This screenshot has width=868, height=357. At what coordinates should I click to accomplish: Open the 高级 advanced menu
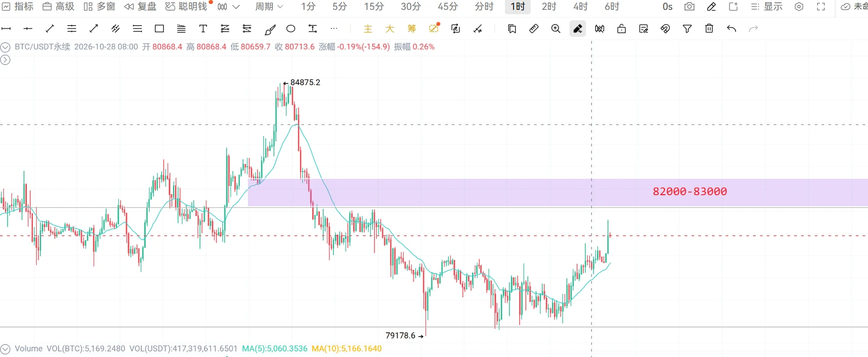click(x=59, y=7)
